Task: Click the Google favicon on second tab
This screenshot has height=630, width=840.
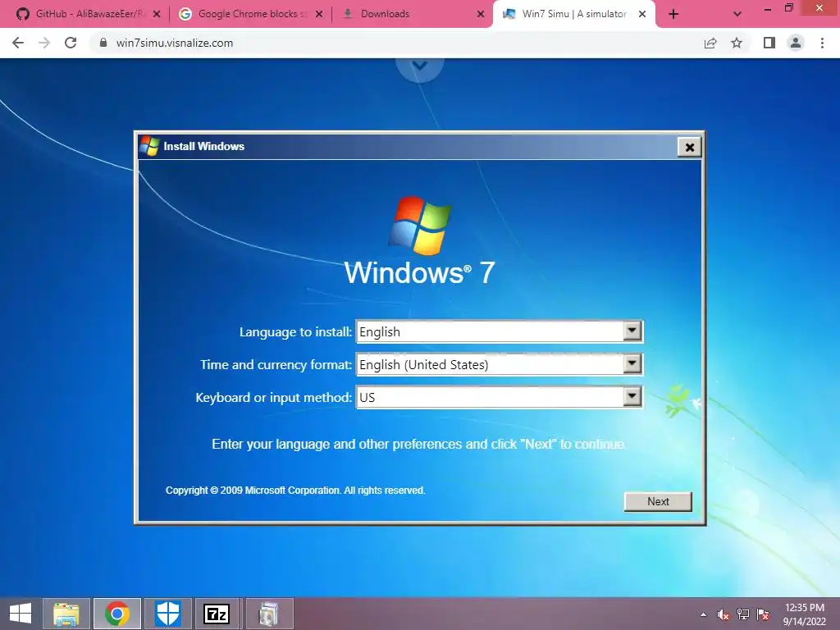Action: [185, 14]
